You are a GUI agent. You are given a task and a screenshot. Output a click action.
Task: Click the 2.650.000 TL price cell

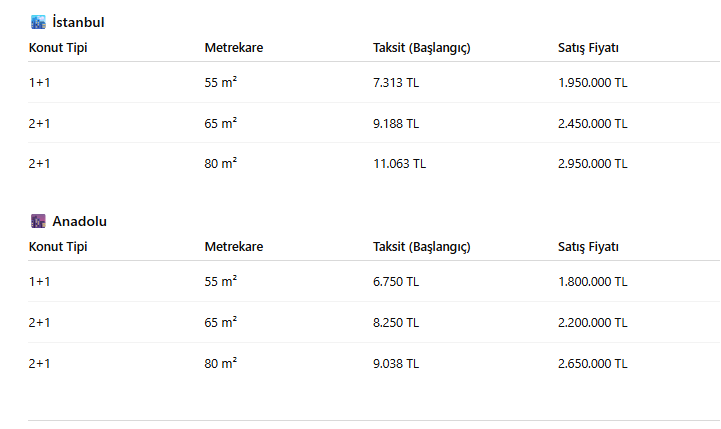point(593,363)
